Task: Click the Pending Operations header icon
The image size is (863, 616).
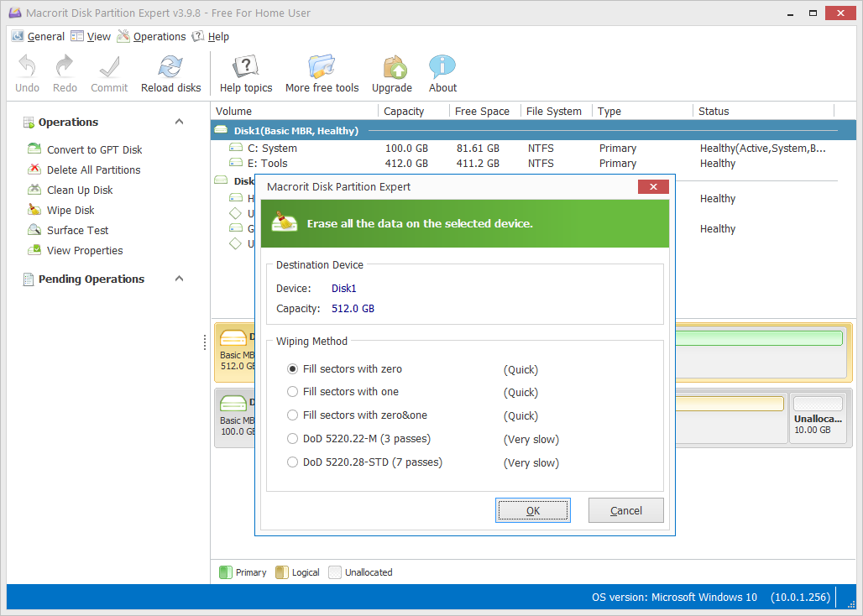Action: point(28,279)
